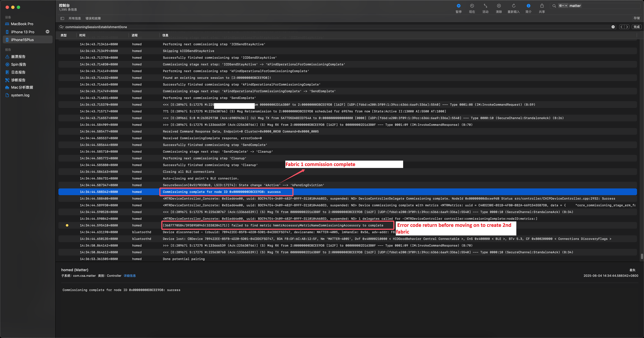Click the 完成 button on the find bar
644x338 pixels.
(x=636, y=27)
